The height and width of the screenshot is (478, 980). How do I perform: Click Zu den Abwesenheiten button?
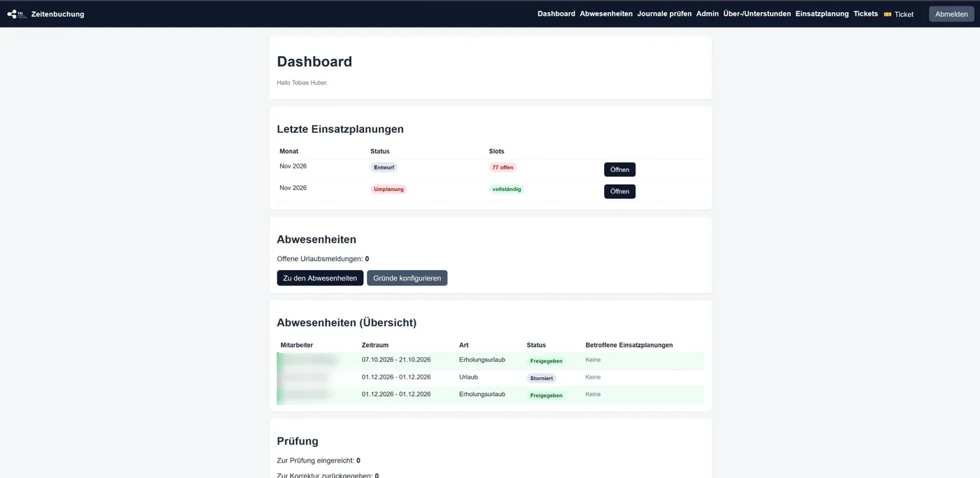click(x=320, y=278)
